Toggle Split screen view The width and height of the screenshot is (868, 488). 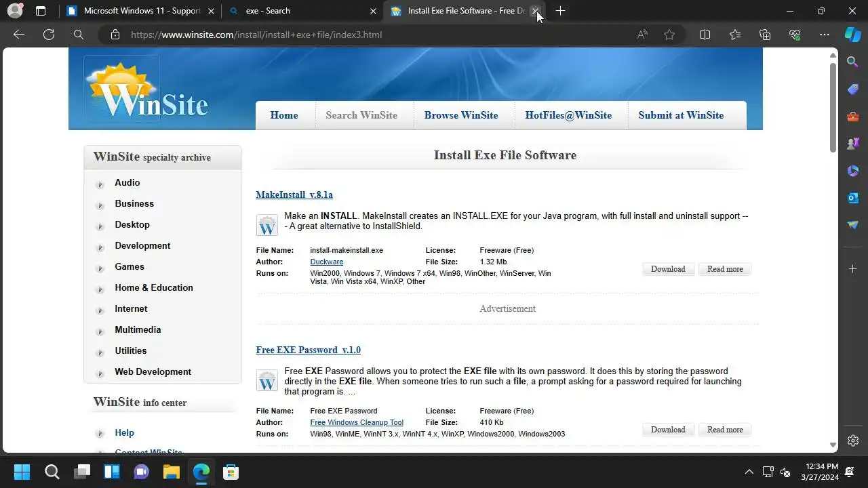tap(705, 35)
